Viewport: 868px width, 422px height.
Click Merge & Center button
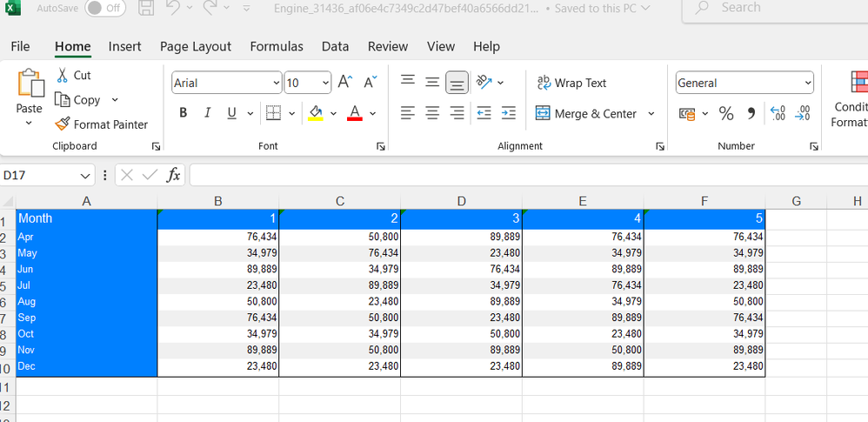pos(585,113)
